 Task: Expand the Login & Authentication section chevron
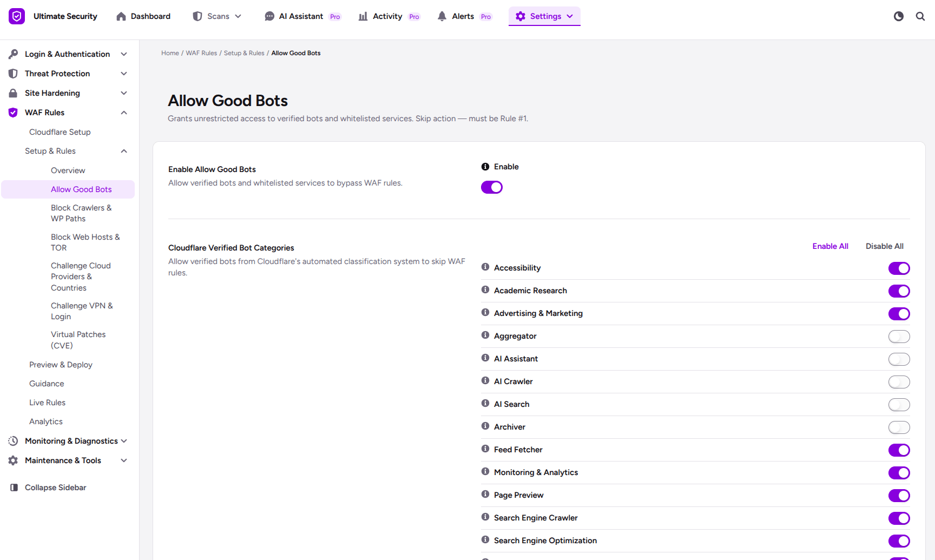(124, 54)
